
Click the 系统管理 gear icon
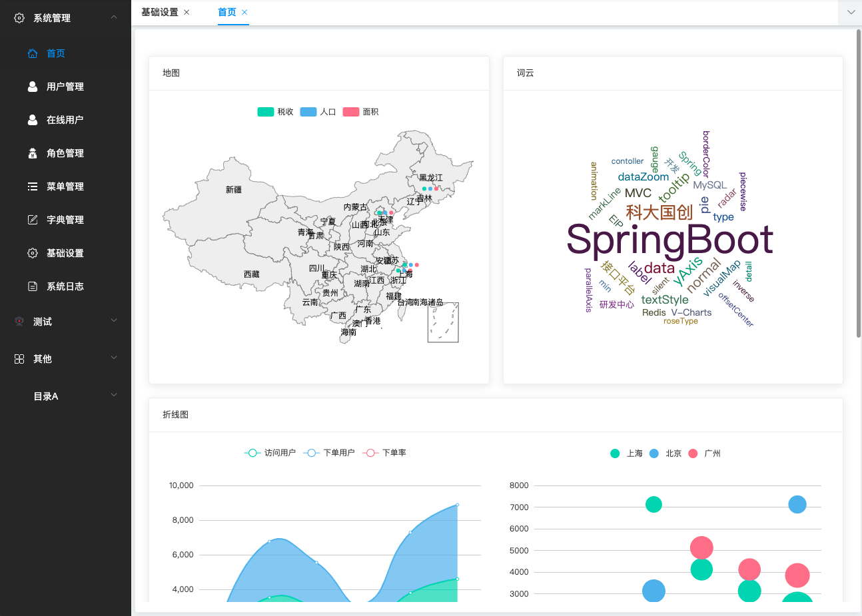(19, 18)
